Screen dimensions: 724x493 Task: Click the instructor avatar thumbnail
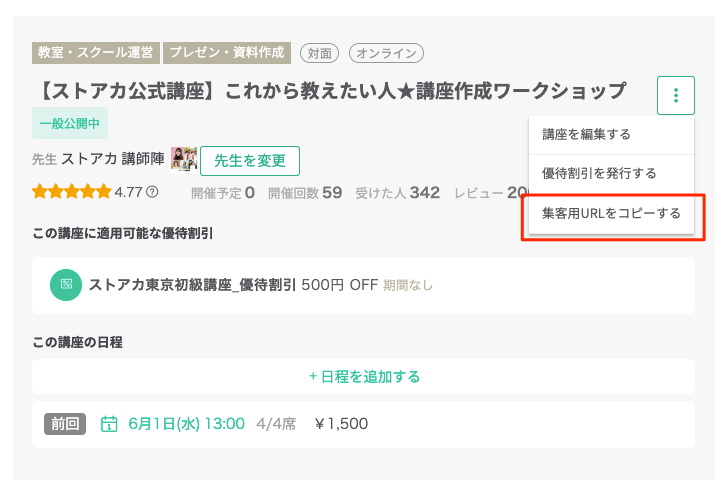(x=184, y=159)
